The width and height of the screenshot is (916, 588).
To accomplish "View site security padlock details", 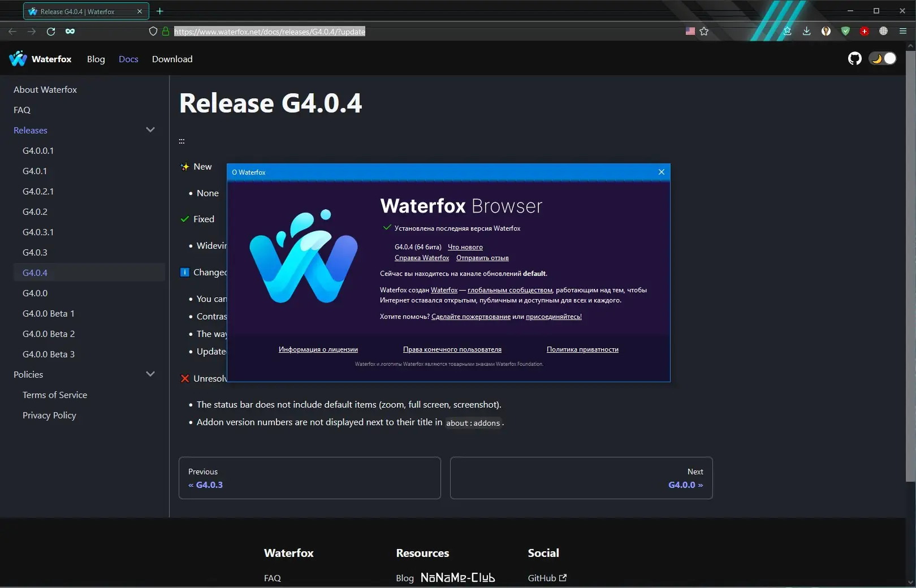I will tap(166, 32).
